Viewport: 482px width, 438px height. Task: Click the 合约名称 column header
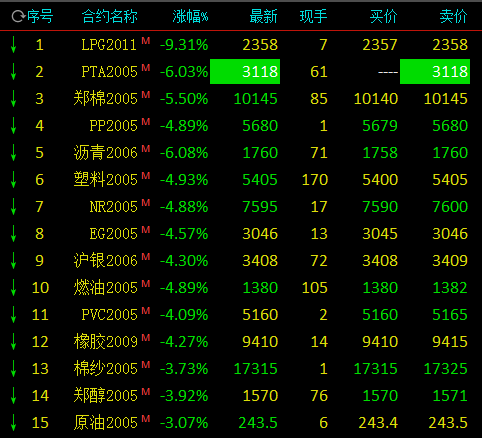coord(110,16)
